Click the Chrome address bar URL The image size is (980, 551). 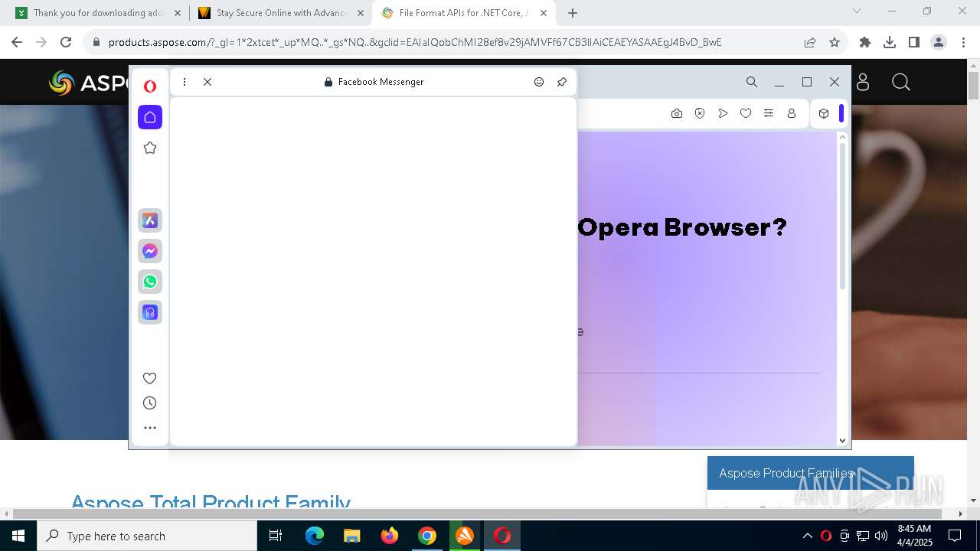point(414,43)
